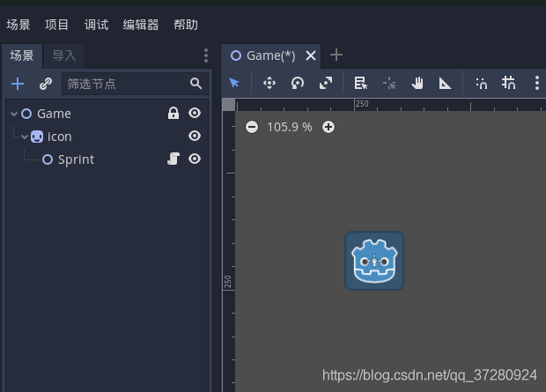The height and width of the screenshot is (392, 546).
Task: Activate the Select mode arrow tool
Action: (x=234, y=83)
